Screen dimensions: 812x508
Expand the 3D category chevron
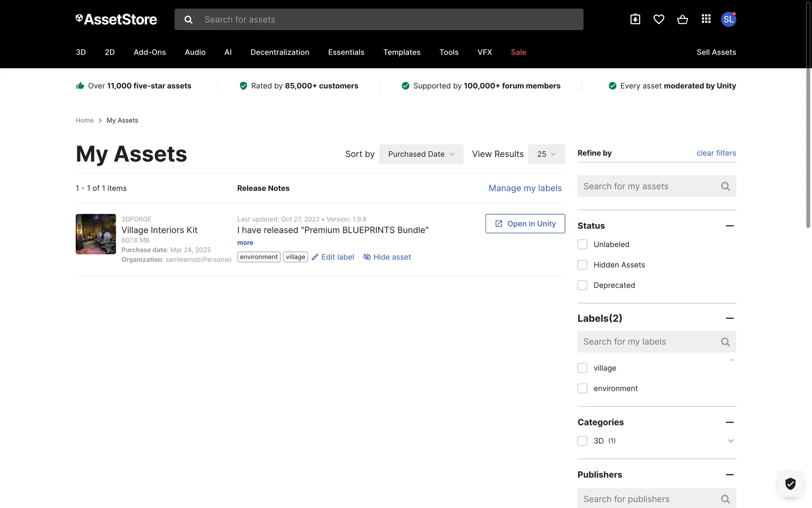730,441
